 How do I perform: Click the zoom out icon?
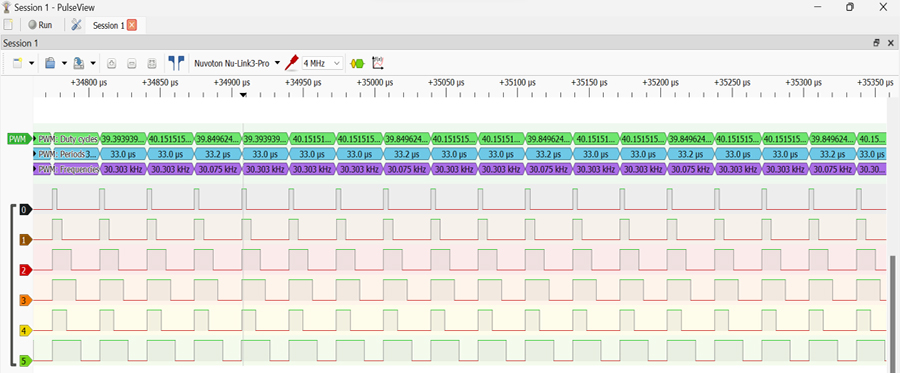(131, 63)
